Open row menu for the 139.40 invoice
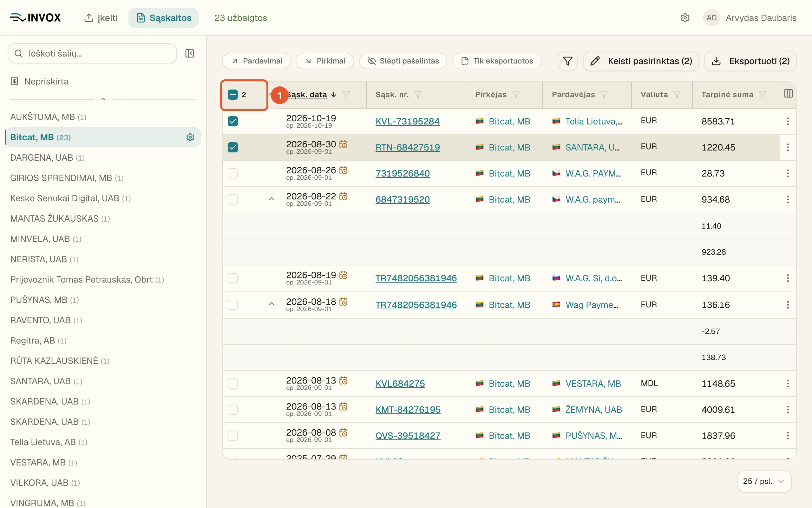The image size is (812, 508). pos(788,278)
